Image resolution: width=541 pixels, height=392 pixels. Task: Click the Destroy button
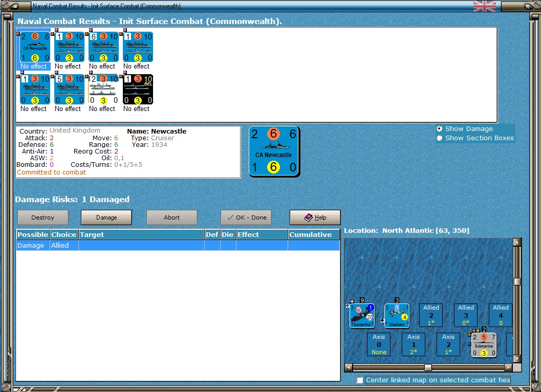coord(43,217)
